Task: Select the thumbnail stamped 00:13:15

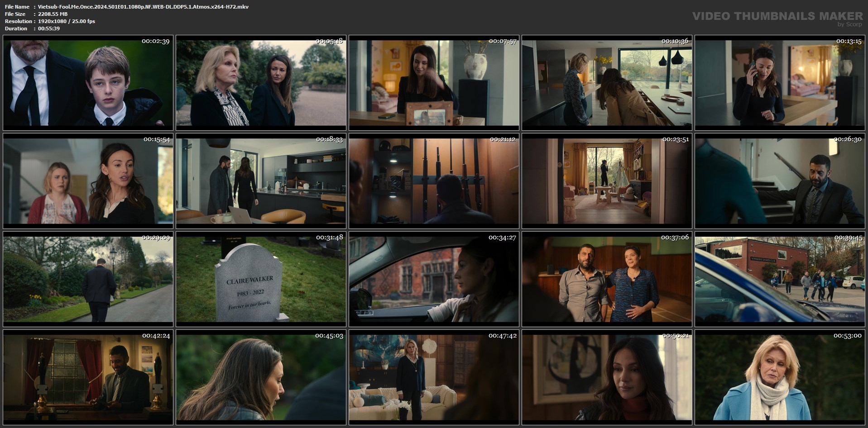Action: tap(780, 83)
